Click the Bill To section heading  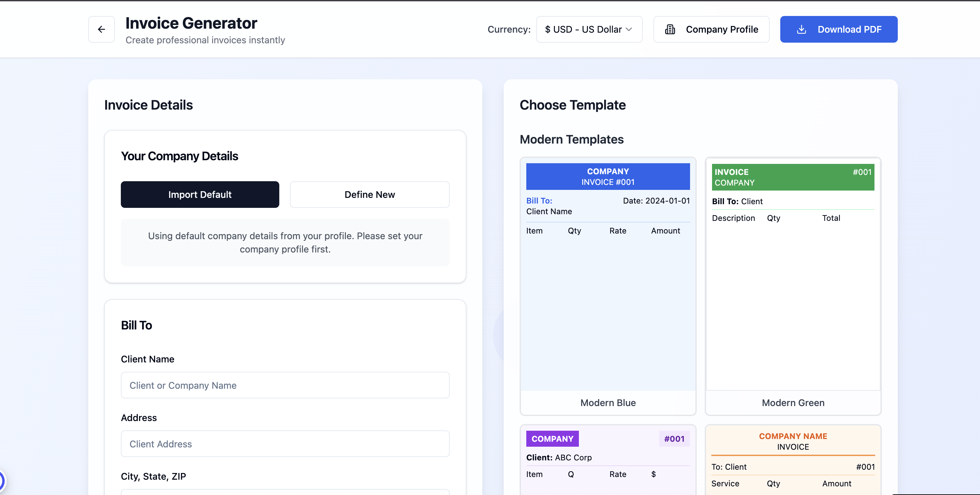136,325
